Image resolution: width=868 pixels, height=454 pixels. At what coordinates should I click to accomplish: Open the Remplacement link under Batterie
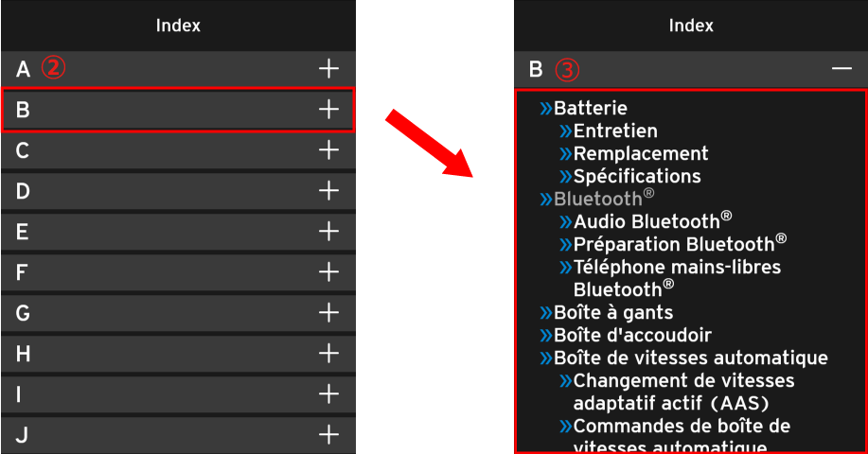tap(640, 153)
